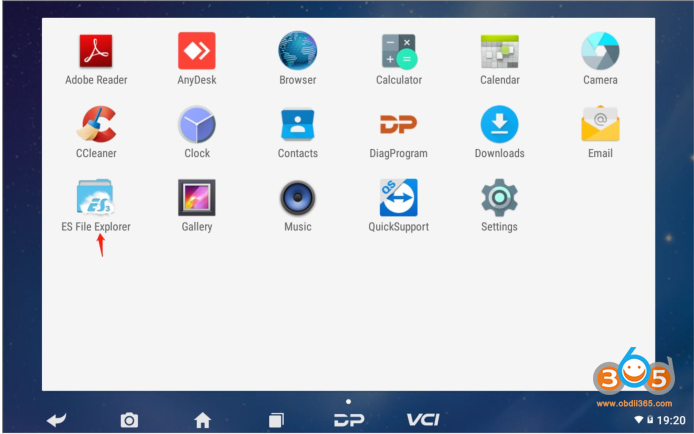Show recent apps overview button
The width and height of the screenshot is (694, 434).
276,420
